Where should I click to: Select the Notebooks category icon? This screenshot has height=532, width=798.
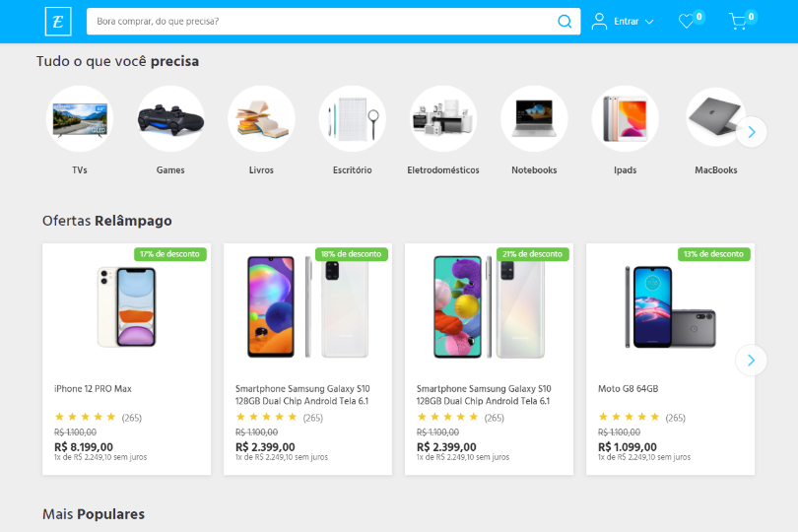[534, 118]
